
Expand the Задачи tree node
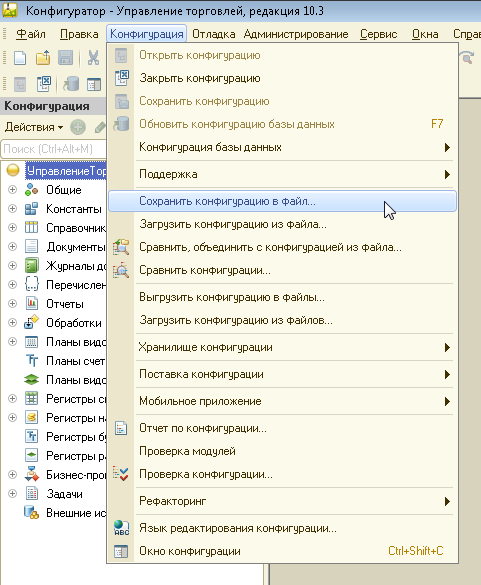[12, 493]
